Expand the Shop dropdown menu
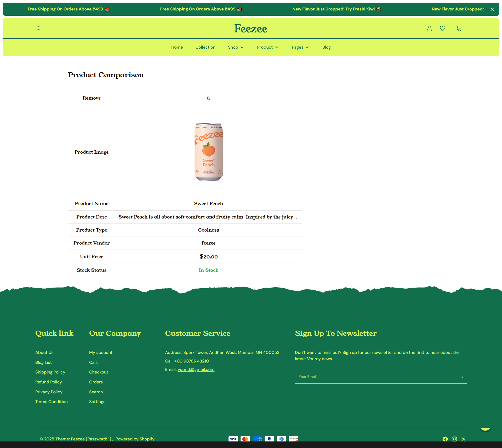 coord(236,47)
